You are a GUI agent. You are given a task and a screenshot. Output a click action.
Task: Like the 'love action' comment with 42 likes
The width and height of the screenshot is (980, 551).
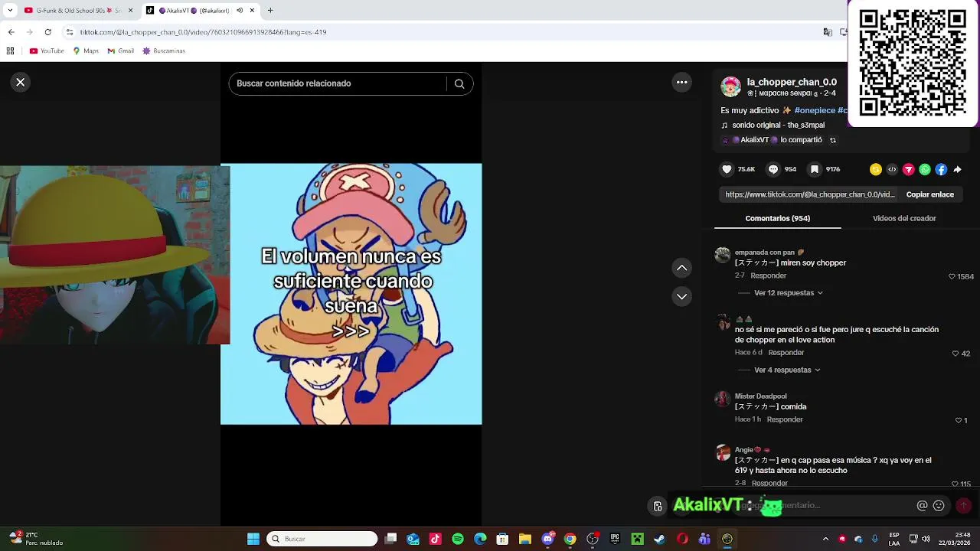coord(955,354)
